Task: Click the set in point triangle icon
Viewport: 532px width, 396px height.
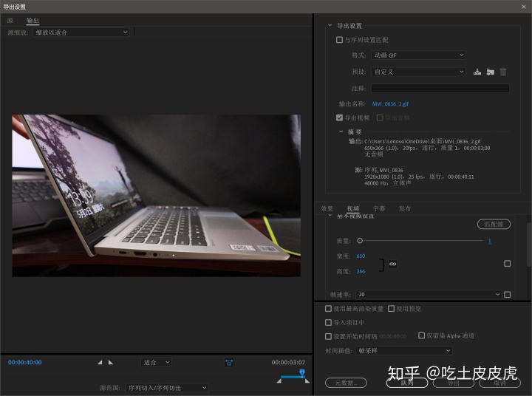Action: click(x=100, y=363)
